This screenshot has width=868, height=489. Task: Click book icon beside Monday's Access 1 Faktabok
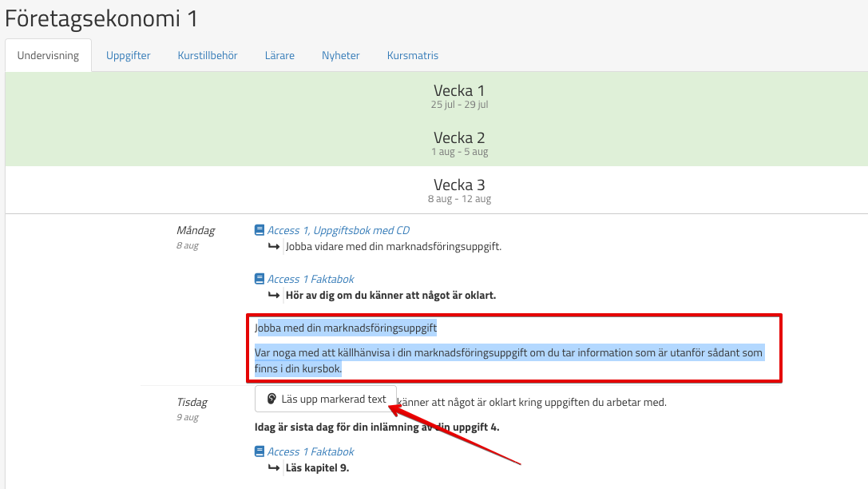tap(259, 279)
